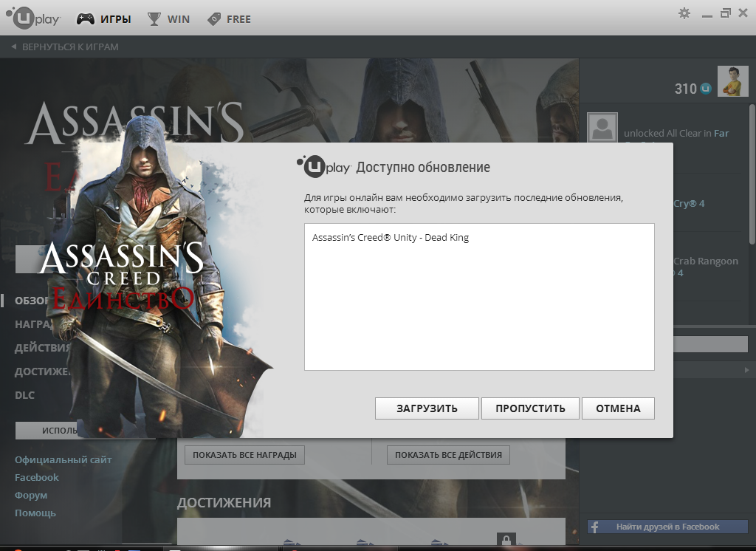Click the ПОКАЗАТЬ ВСЕ НАГРАДЫ button

[244, 455]
